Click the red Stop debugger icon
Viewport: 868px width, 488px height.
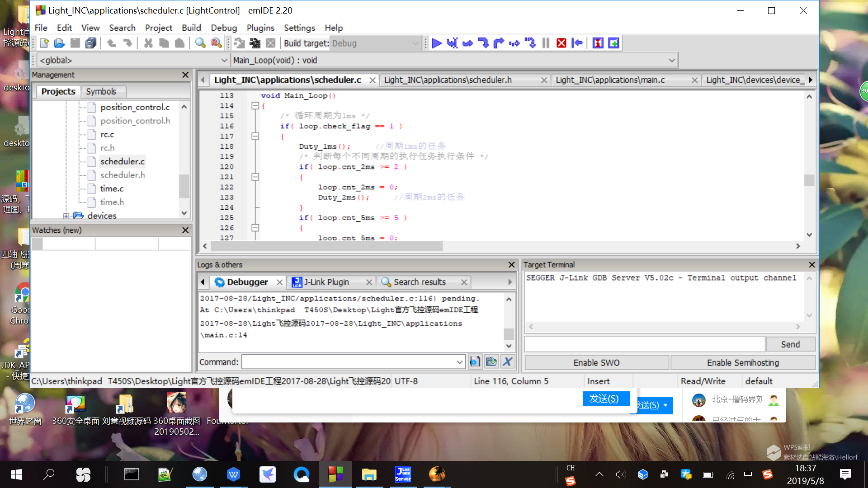561,43
